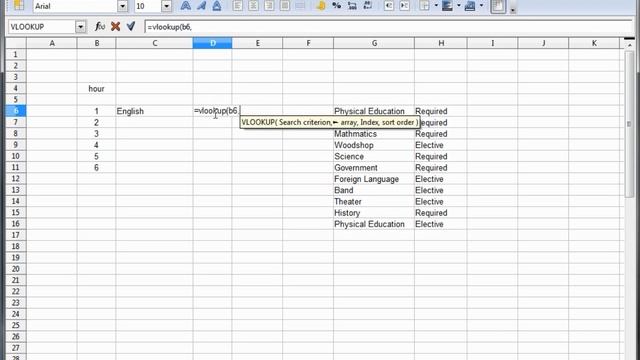Expand the Borders dropdown arrow
This screenshot has height=360, width=640.
[x=436, y=6]
